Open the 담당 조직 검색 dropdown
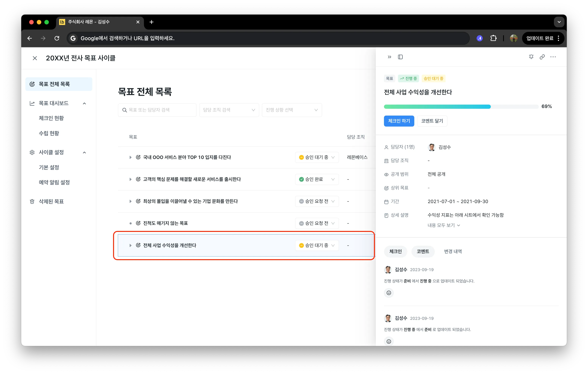Screen dimensions: 588x374 pos(229,110)
